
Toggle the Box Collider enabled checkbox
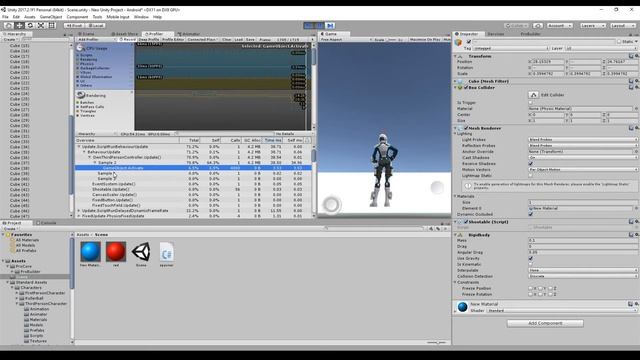point(466,87)
